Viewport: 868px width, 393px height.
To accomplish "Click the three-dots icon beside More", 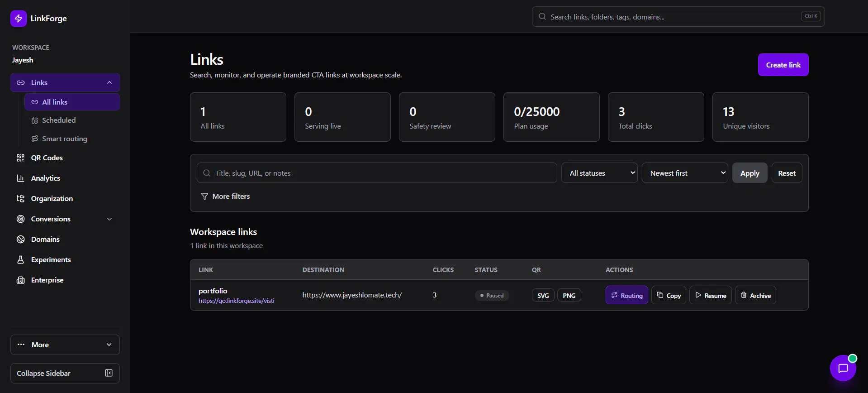I will 21,345.
